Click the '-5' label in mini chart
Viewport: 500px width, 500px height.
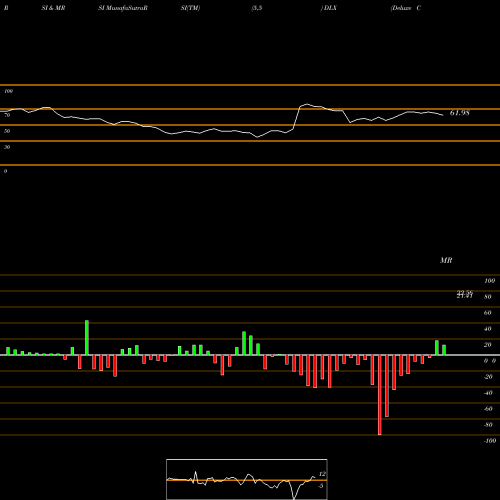(x=321, y=486)
